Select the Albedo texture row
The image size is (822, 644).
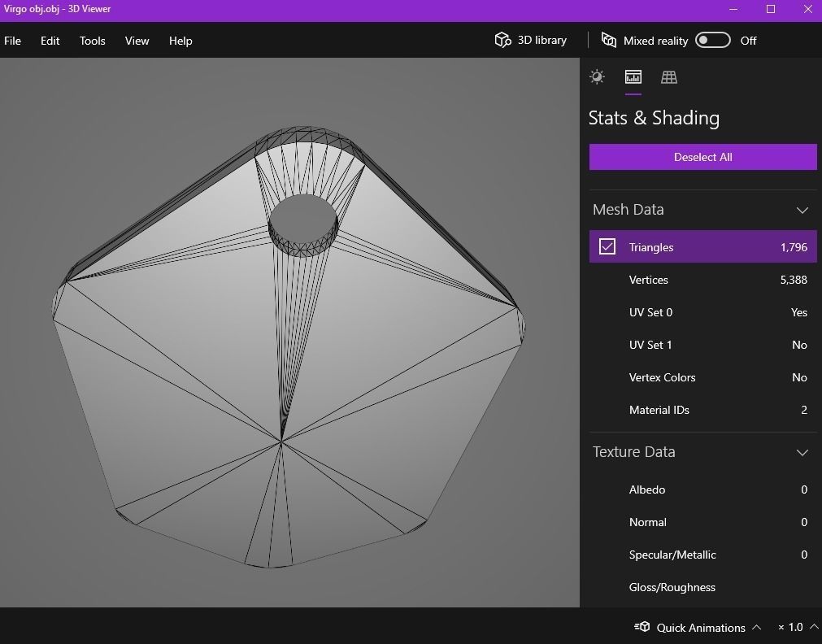click(702, 490)
